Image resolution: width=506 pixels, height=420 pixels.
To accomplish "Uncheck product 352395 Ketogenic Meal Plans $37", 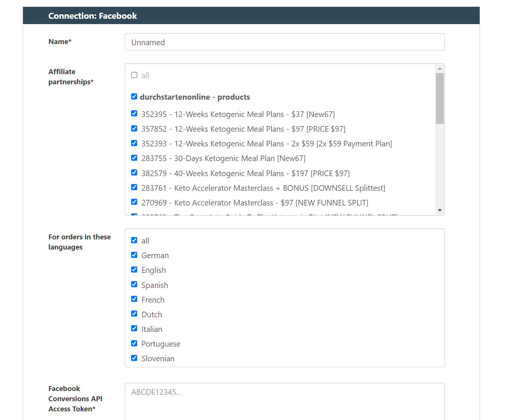I will coord(134,114).
